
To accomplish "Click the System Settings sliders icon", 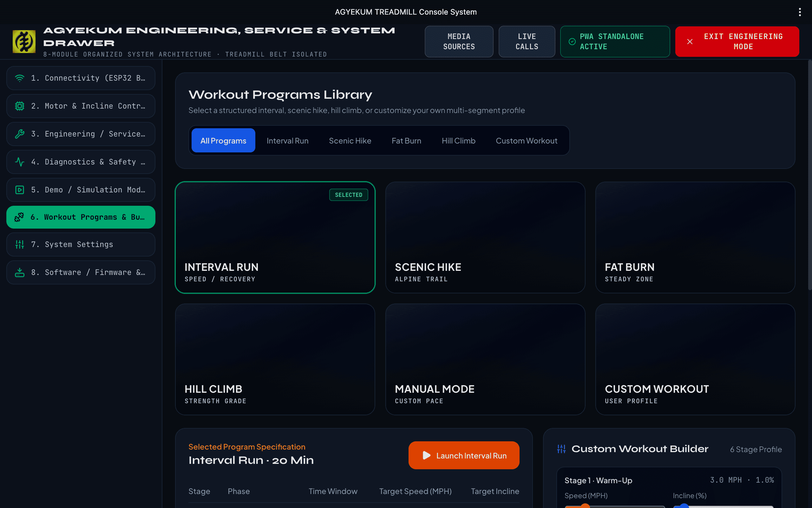I will (20, 244).
